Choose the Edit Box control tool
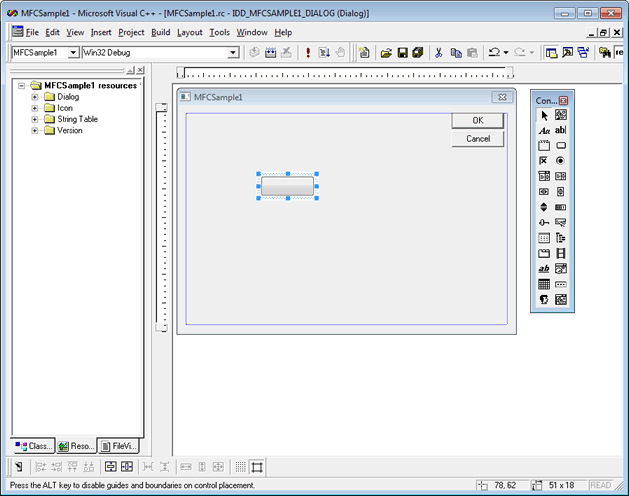 click(561, 130)
